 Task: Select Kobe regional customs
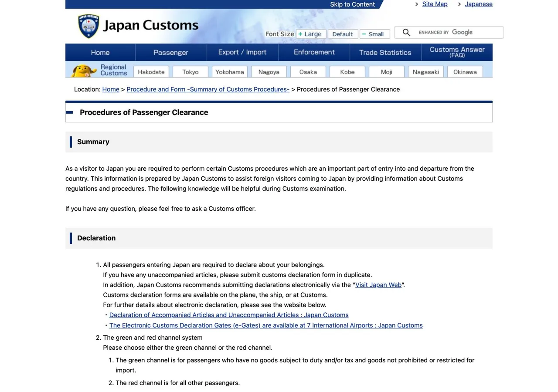(x=347, y=72)
